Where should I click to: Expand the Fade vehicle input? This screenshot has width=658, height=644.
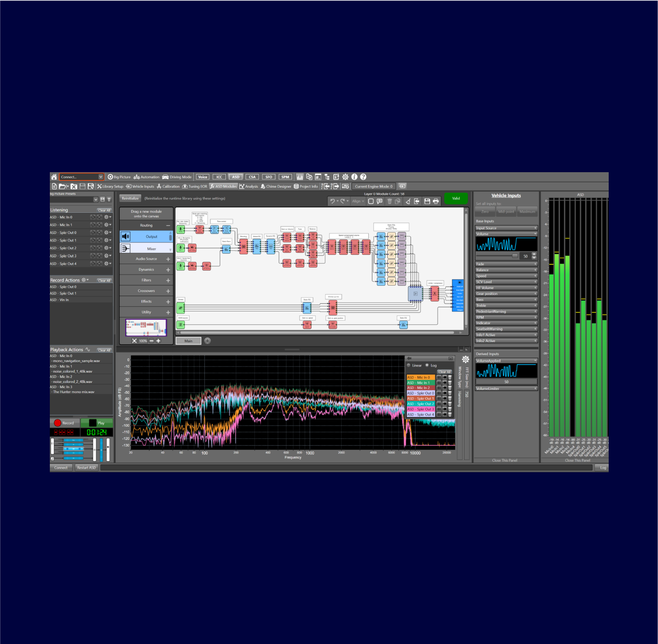(x=506, y=264)
